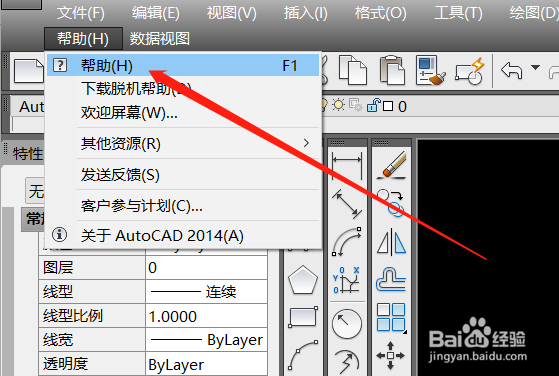The width and height of the screenshot is (559, 376).
Task: Open the 插入(I) menu
Action: 306,14
